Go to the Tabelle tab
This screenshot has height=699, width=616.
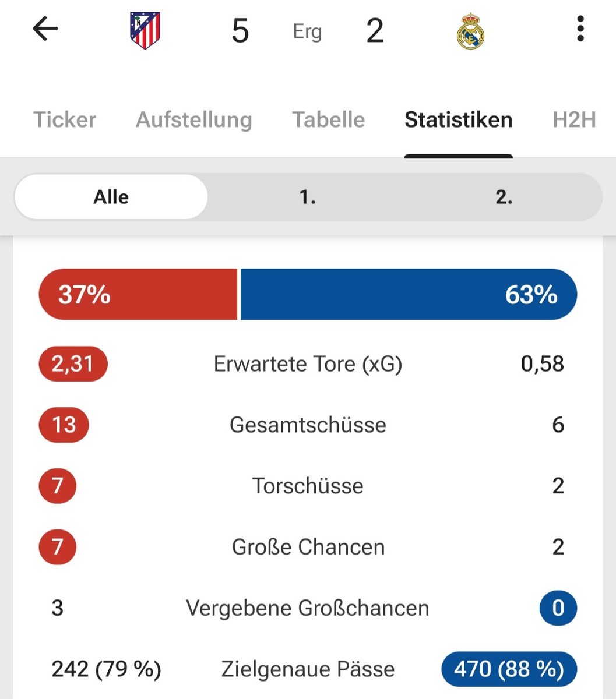click(329, 120)
